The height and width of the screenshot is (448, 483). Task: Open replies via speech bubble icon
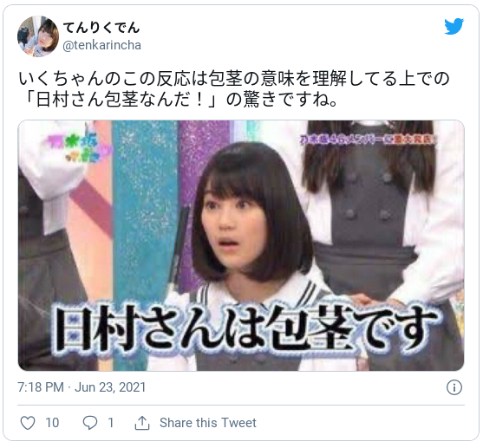pos(90,423)
